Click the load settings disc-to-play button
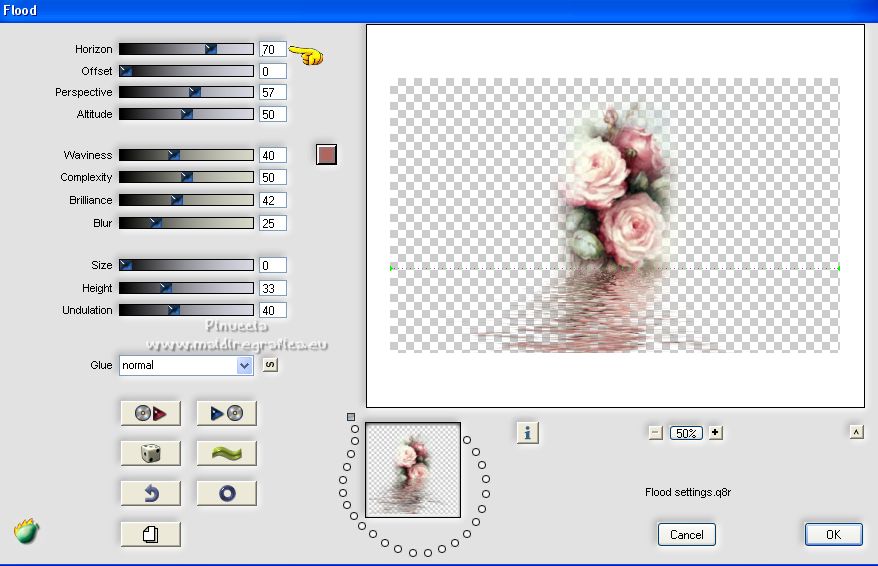 point(151,413)
